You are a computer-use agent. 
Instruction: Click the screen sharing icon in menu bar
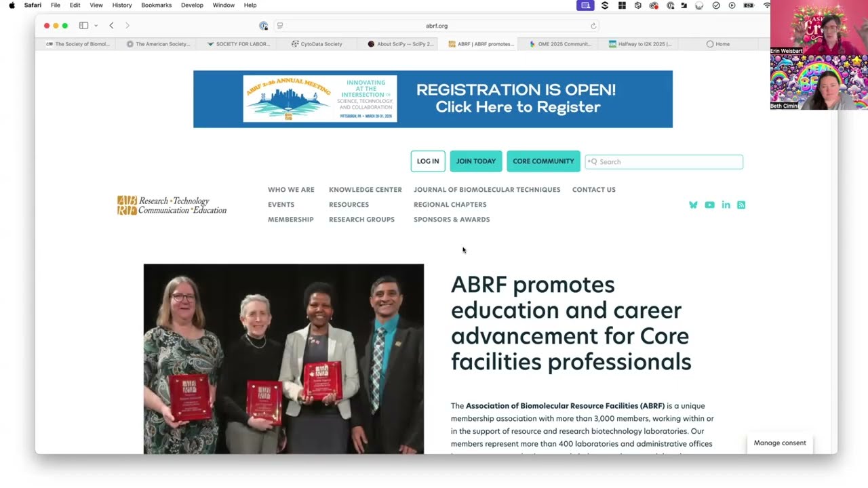pos(585,5)
